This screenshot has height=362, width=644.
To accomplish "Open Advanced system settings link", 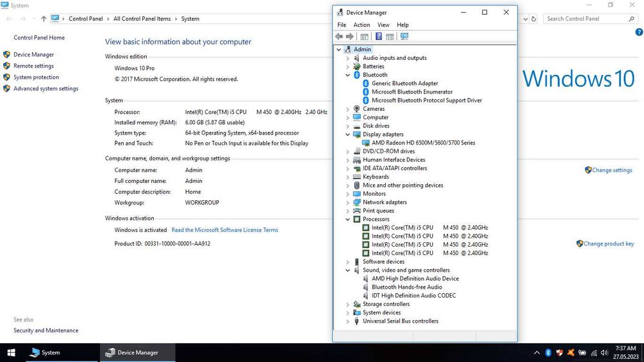I will [46, 89].
